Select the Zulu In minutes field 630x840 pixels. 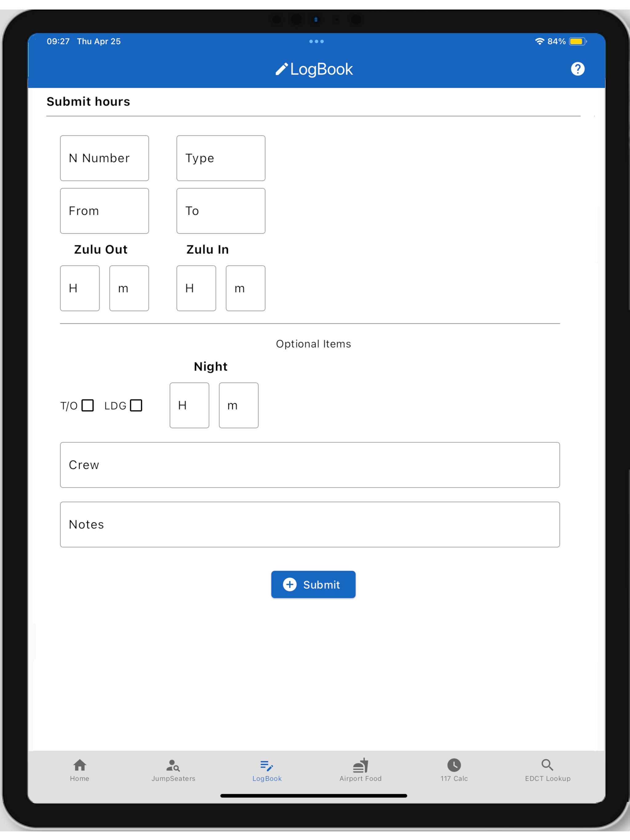245,288
